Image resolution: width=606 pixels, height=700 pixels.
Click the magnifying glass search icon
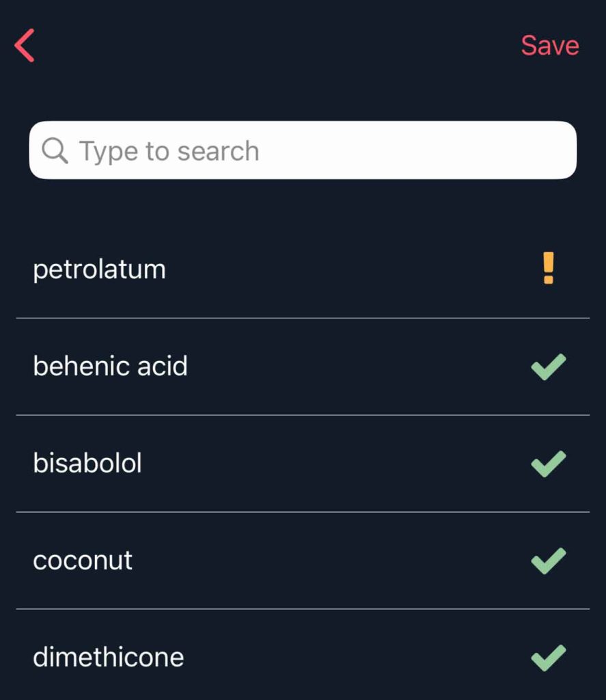pyautogui.click(x=55, y=150)
